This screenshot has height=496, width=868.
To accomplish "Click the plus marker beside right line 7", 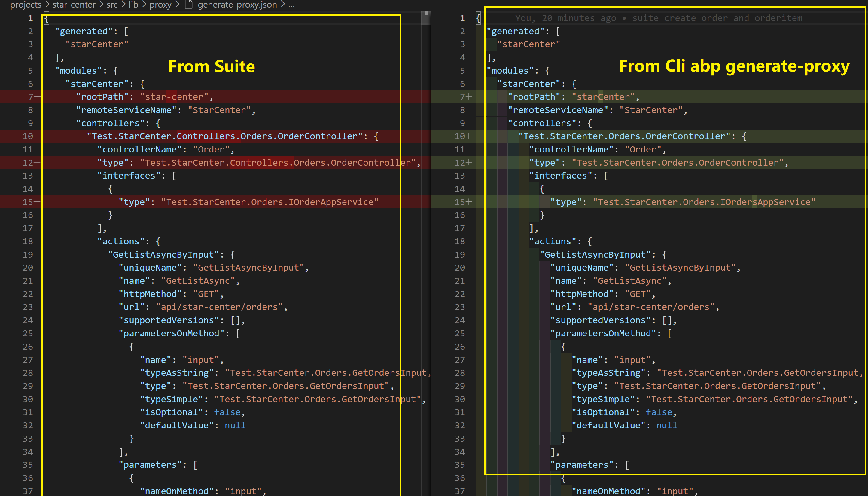I will click(469, 97).
